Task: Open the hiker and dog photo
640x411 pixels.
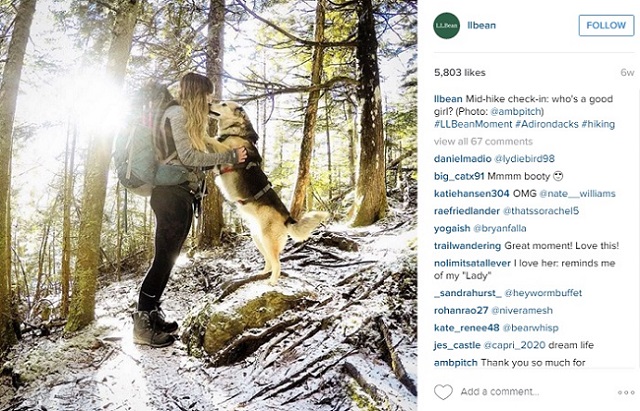Action: pyautogui.click(x=208, y=205)
